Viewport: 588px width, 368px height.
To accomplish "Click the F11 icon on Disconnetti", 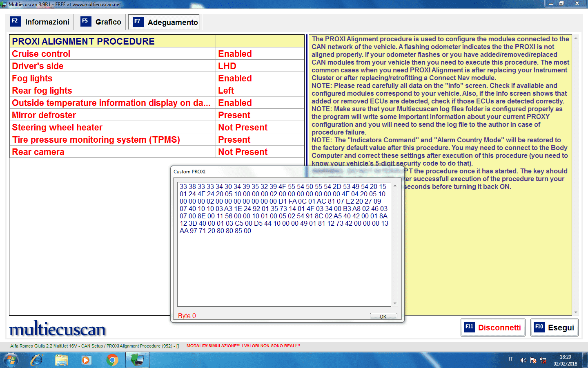I will [x=470, y=327].
